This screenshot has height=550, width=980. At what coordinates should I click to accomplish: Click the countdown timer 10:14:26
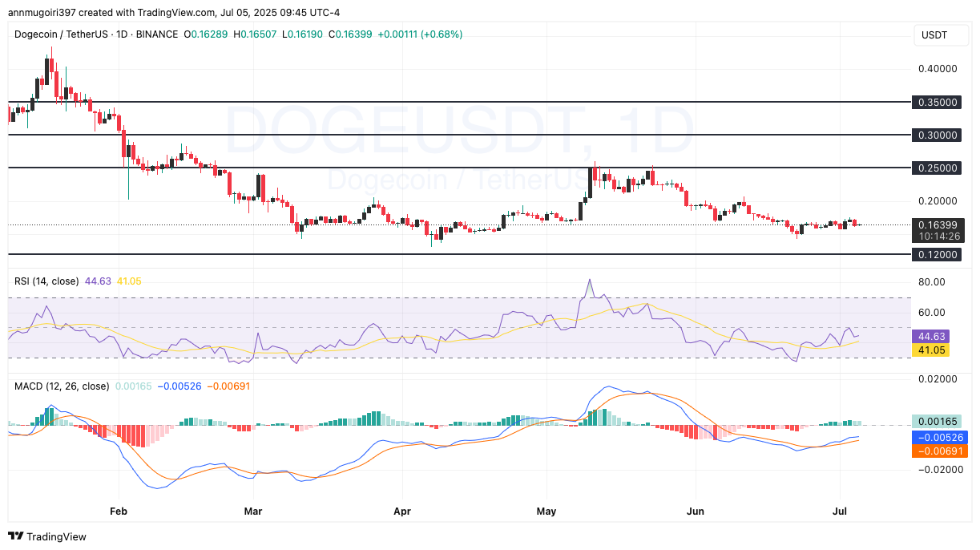pos(938,237)
